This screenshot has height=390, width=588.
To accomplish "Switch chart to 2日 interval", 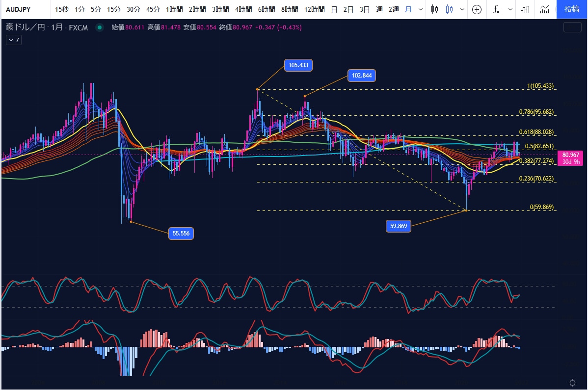I will tap(348, 9).
